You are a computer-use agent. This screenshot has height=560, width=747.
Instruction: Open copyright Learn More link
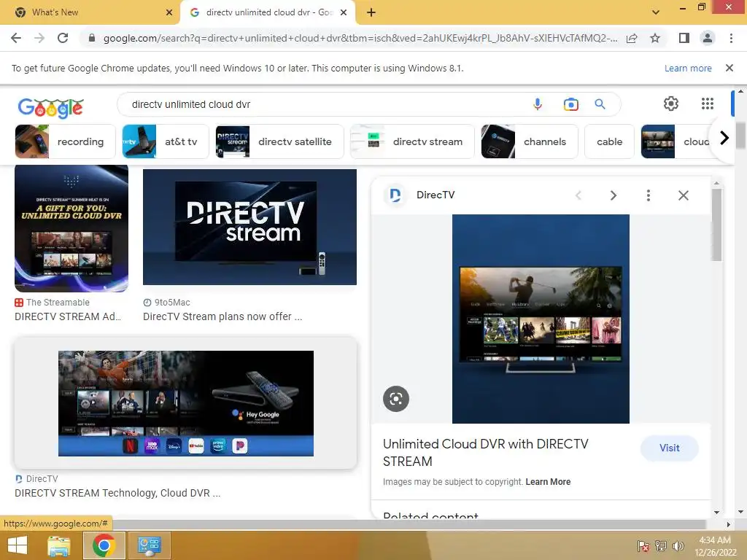548,482
